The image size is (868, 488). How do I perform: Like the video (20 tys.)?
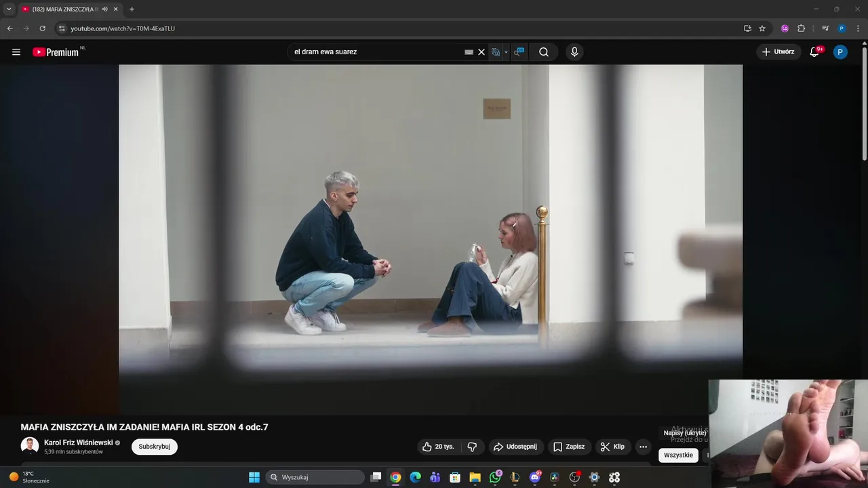pyautogui.click(x=438, y=447)
